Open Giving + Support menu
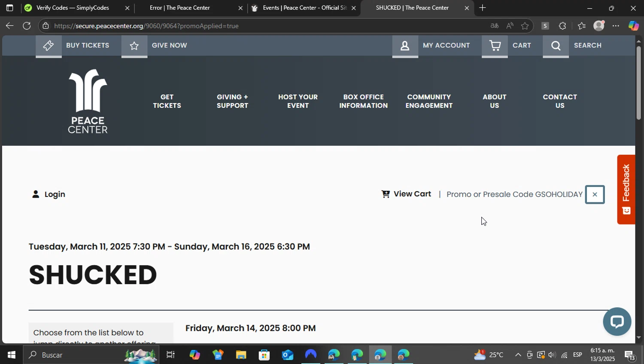 pos(232,101)
